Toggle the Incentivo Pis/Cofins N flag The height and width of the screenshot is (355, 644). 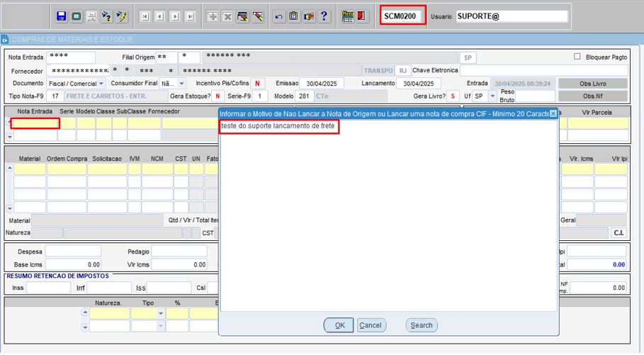click(259, 84)
